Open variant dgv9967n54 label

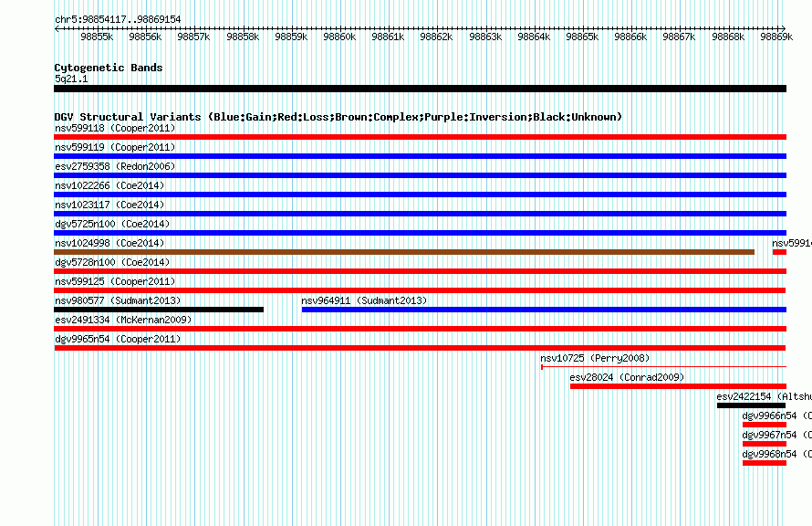click(776, 435)
